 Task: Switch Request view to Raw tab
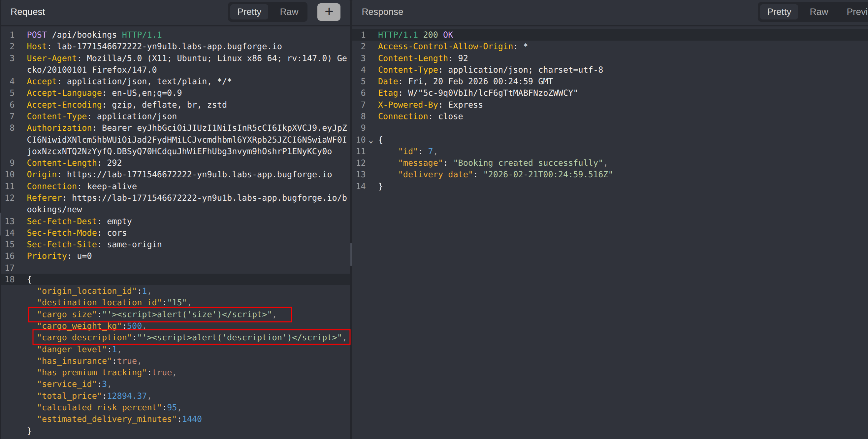[289, 12]
